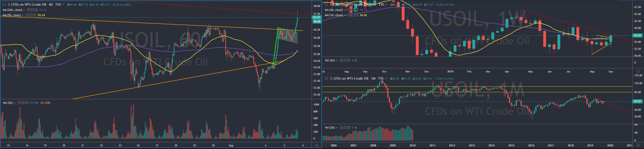The width and height of the screenshot is (644, 149).
Task: Hide Vol (20) on the 60-minute chart
Action: click(x=19, y=103)
